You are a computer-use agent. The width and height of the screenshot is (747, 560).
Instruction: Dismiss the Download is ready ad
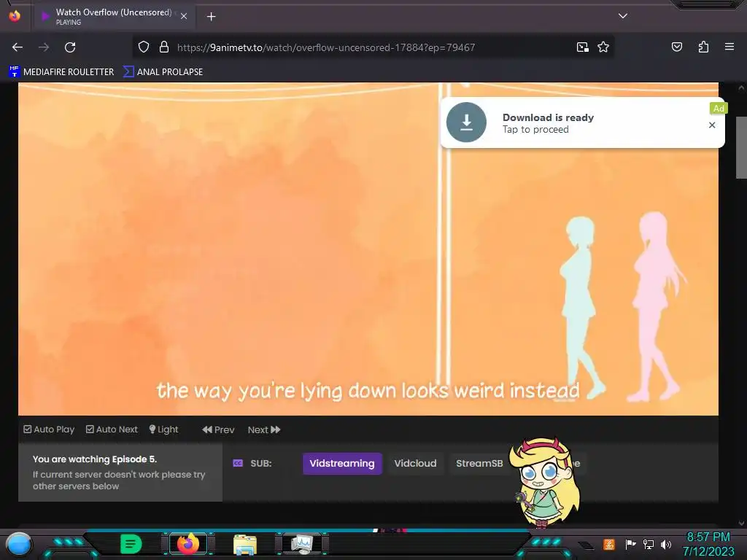point(712,125)
